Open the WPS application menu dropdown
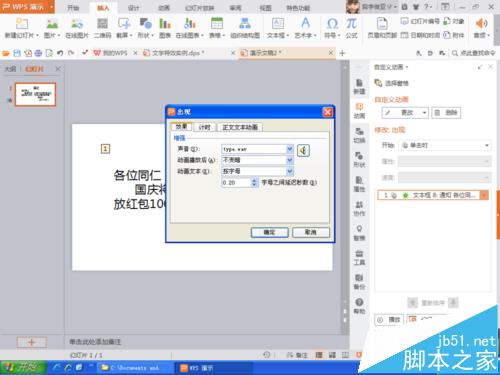The height and width of the screenshot is (375, 500). tap(52, 7)
